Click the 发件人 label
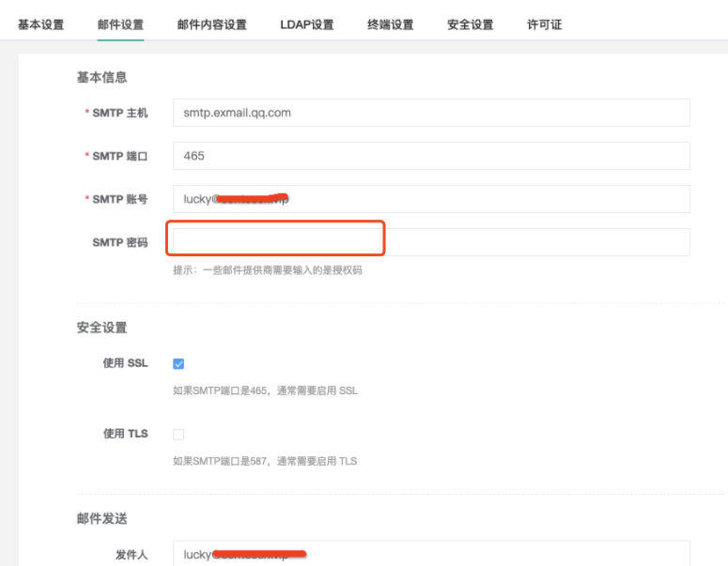Image resolution: width=728 pixels, height=566 pixels. 132,555
